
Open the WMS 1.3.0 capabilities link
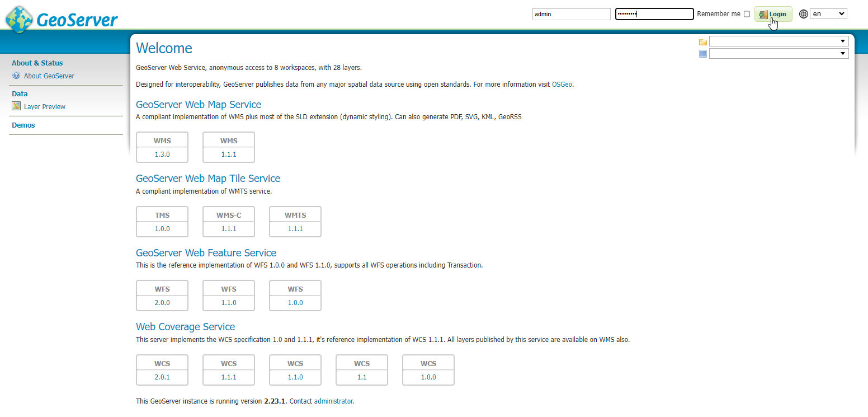tap(162, 154)
